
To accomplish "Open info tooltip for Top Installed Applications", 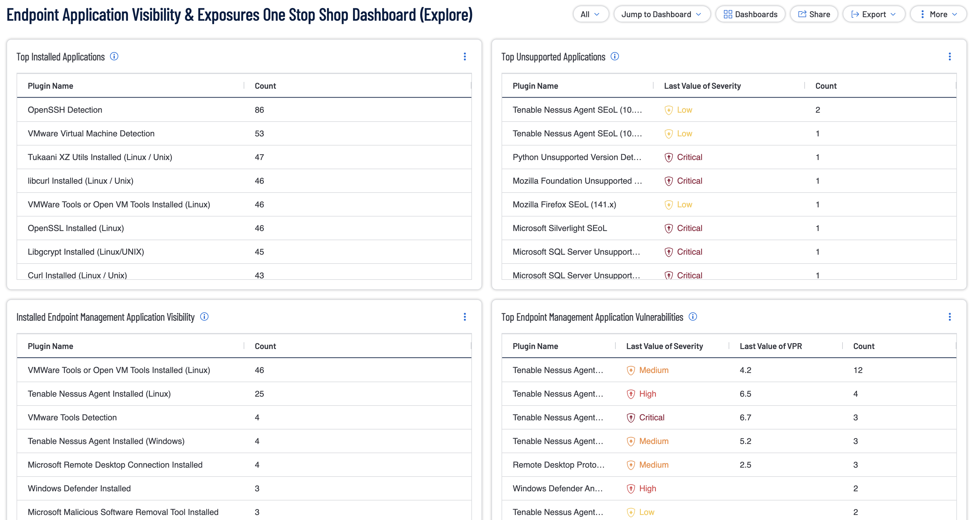I will 114,56.
